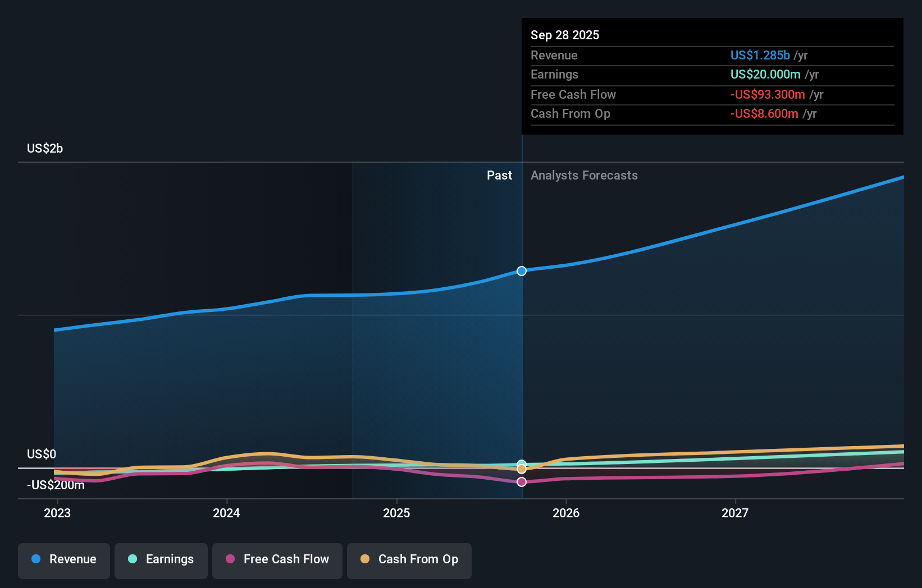
Task: Select the blue Revenue data point marker
Action: pos(521,271)
